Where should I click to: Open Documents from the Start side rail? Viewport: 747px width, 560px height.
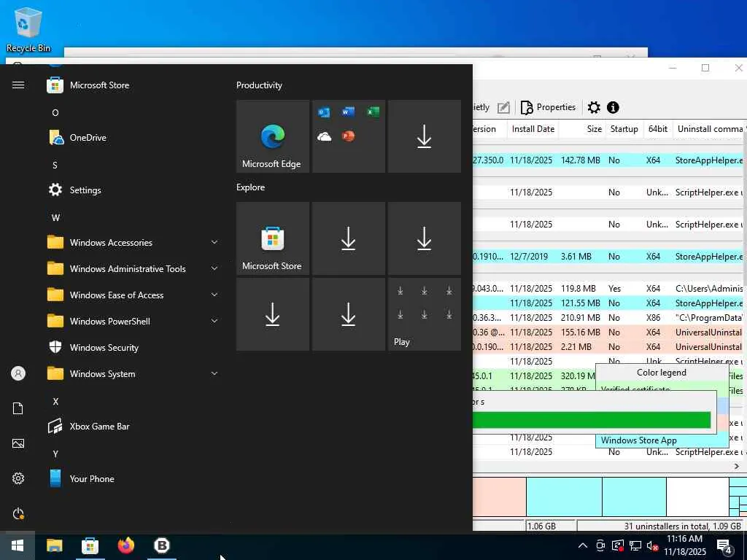point(18,408)
